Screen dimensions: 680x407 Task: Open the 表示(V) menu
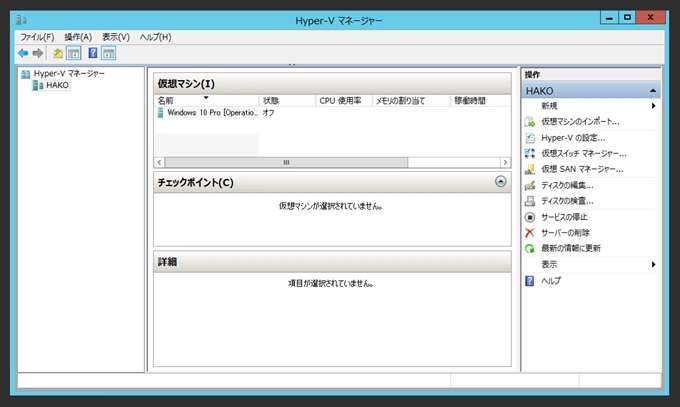[x=116, y=37]
